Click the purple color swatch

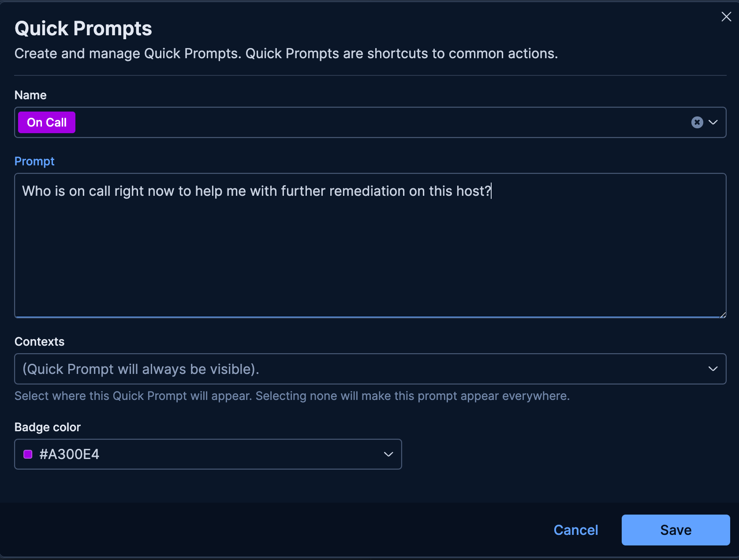(x=28, y=454)
